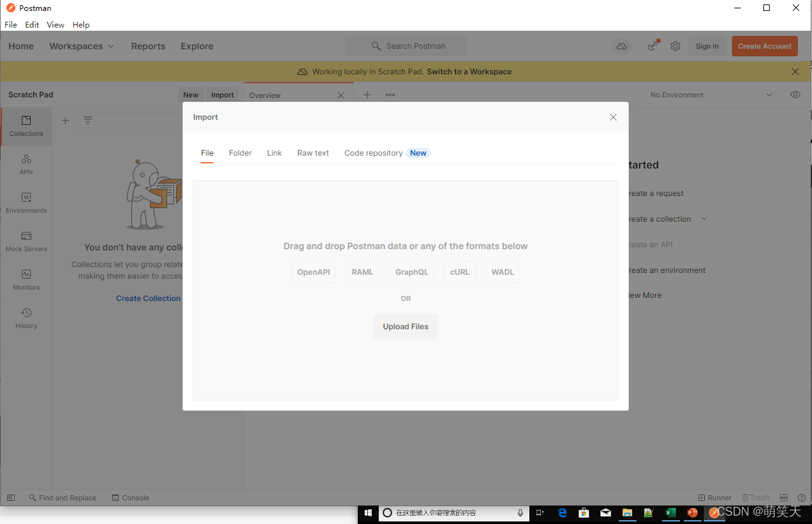
Task: Expand the Create a collection chevron
Action: [704, 218]
